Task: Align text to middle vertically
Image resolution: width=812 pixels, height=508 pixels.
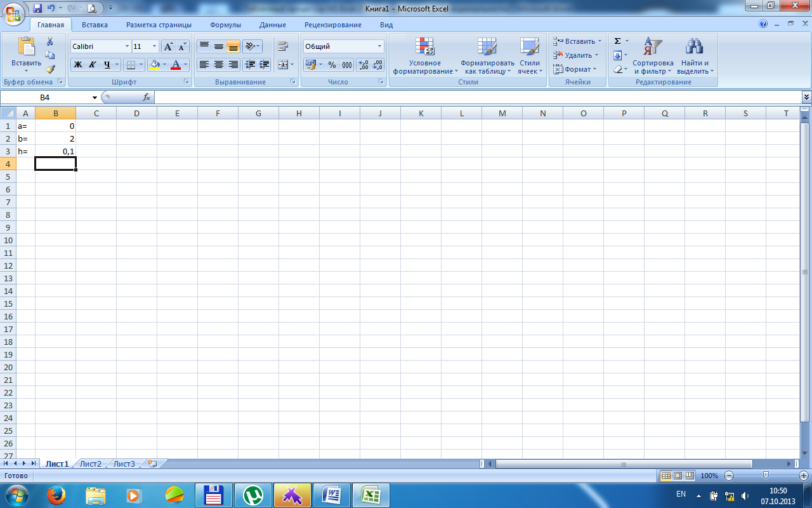Action: pyautogui.click(x=219, y=46)
